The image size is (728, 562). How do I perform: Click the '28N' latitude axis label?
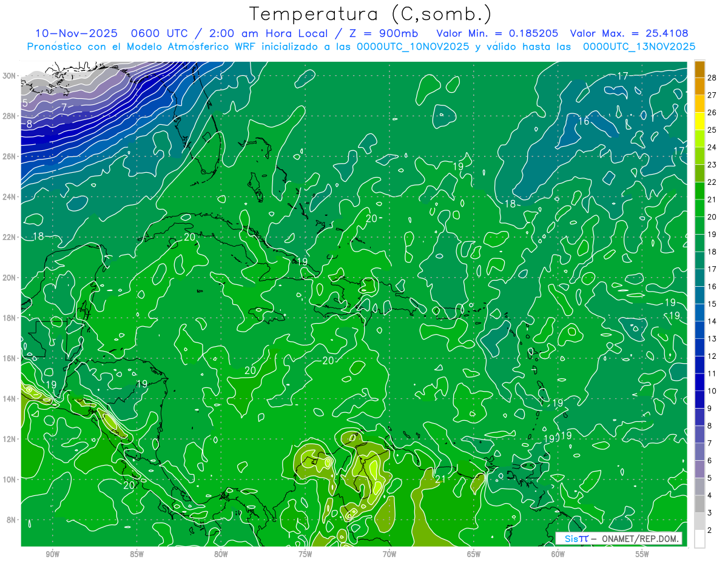(10, 116)
